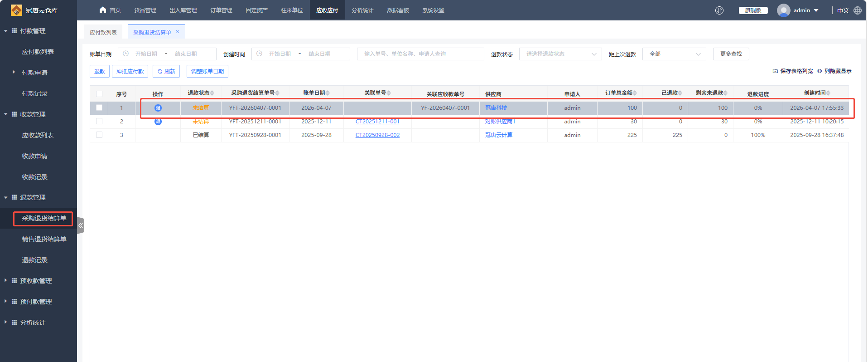Click the grid icon of 退款管理
868x362 pixels.
(14, 197)
